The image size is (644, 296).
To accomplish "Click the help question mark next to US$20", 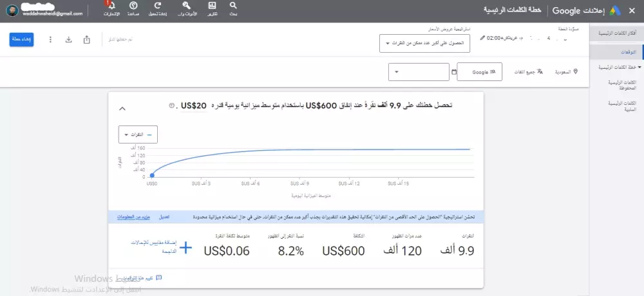I will click(172, 106).
